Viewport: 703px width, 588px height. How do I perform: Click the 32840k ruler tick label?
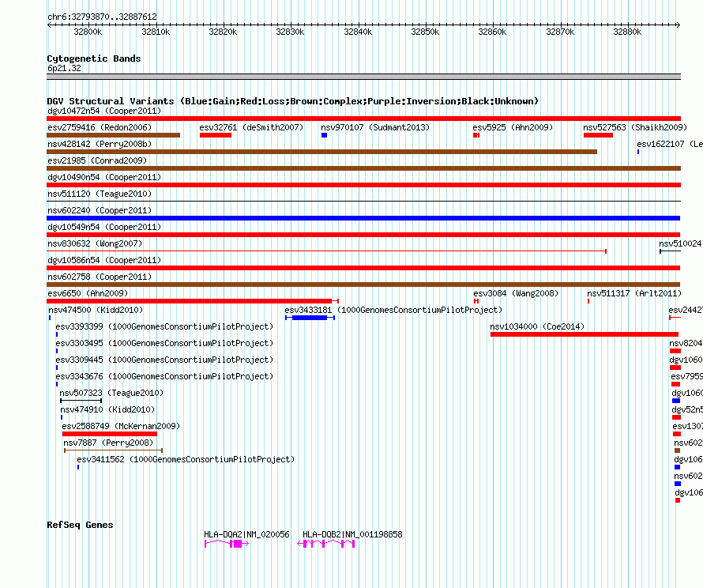[x=358, y=32]
